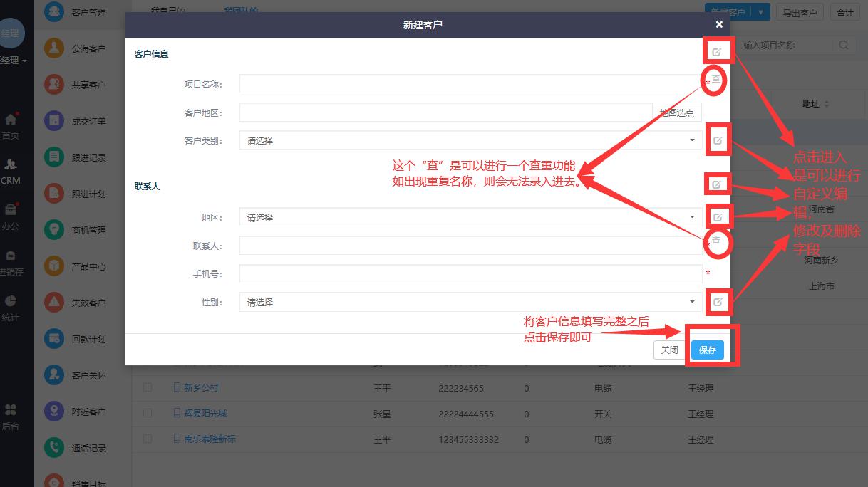Click the search magnifier icon in background
Screen dimensions: 868x487
(844, 45)
